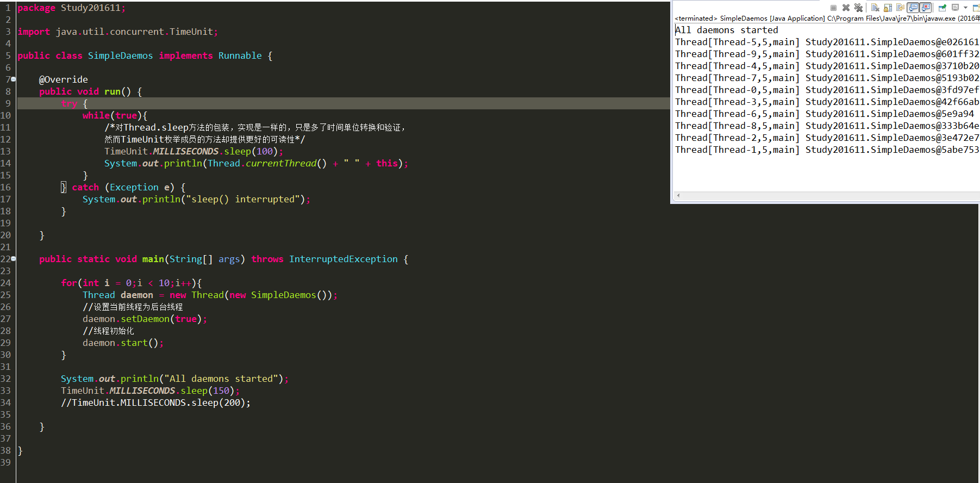Image resolution: width=980 pixels, height=483 pixels.
Task: Click the for loop on line 24
Action: pyautogui.click(x=131, y=283)
